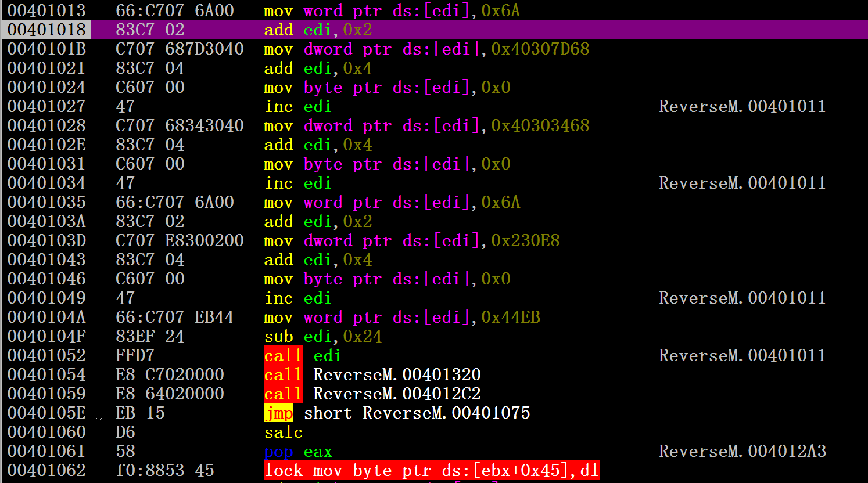Select hex bytes f0:8853 45
This screenshot has height=483, width=868.
tap(165, 470)
